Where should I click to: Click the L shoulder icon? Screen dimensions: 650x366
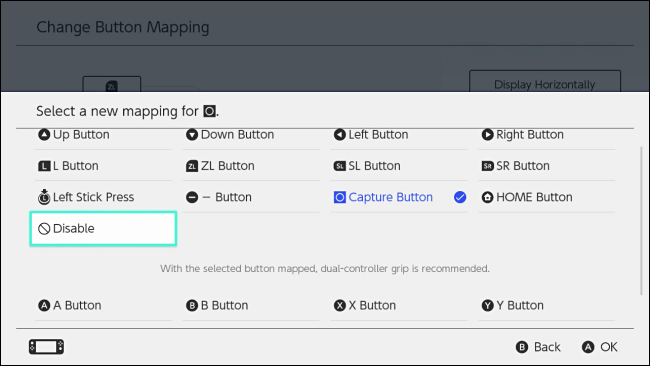pyautogui.click(x=44, y=166)
